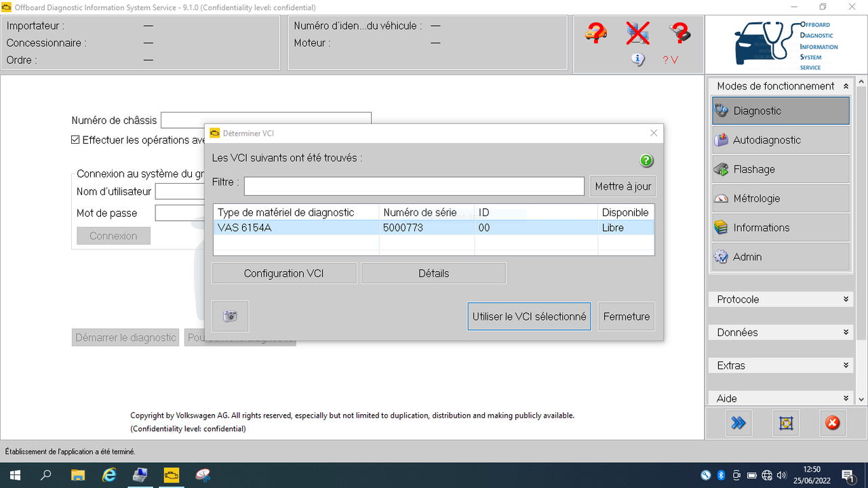Viewport: 868px width, 488px height.
Task: Open Windows search from taskbar
Action: tap(45, 475)
